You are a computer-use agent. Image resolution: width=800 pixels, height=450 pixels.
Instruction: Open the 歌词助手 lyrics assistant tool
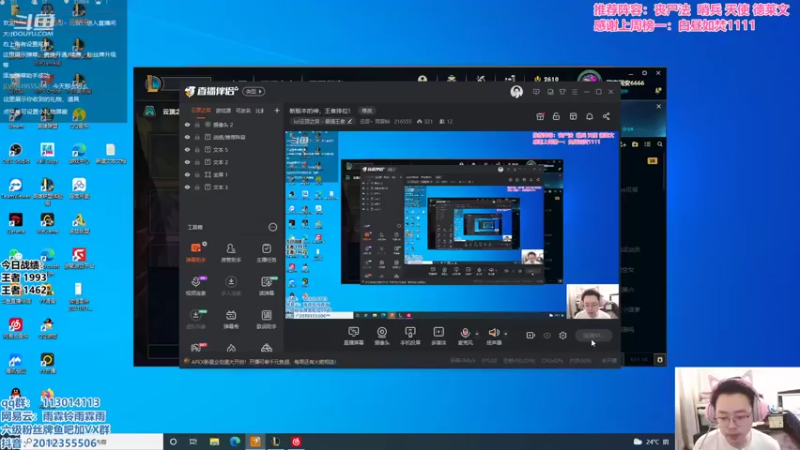(266, 319)
